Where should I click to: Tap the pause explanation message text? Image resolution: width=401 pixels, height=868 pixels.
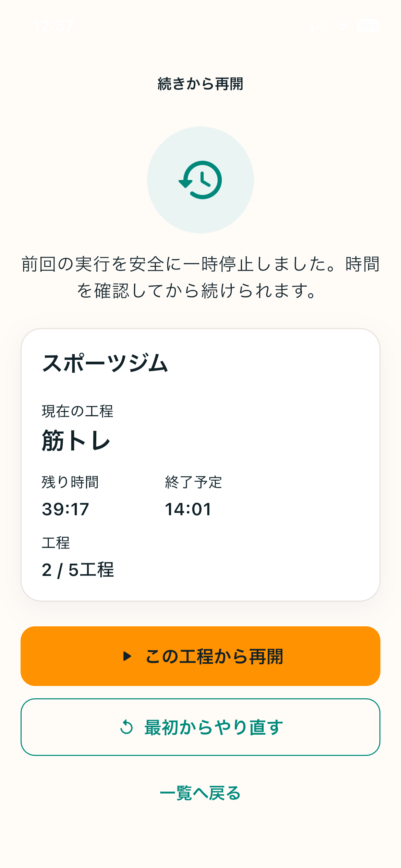pos(200,277)
